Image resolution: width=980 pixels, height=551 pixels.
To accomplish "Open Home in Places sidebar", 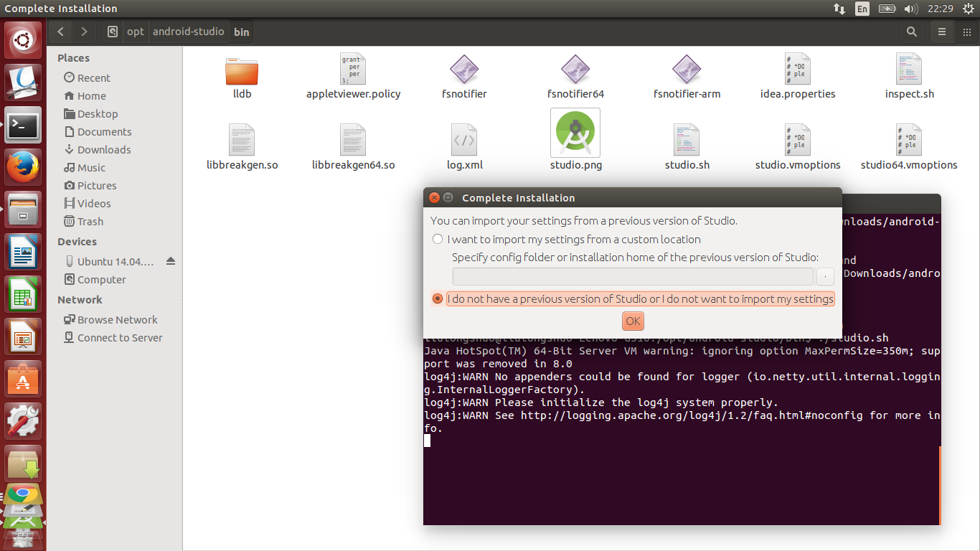I will pyautogui.click(x=85, y=95).
